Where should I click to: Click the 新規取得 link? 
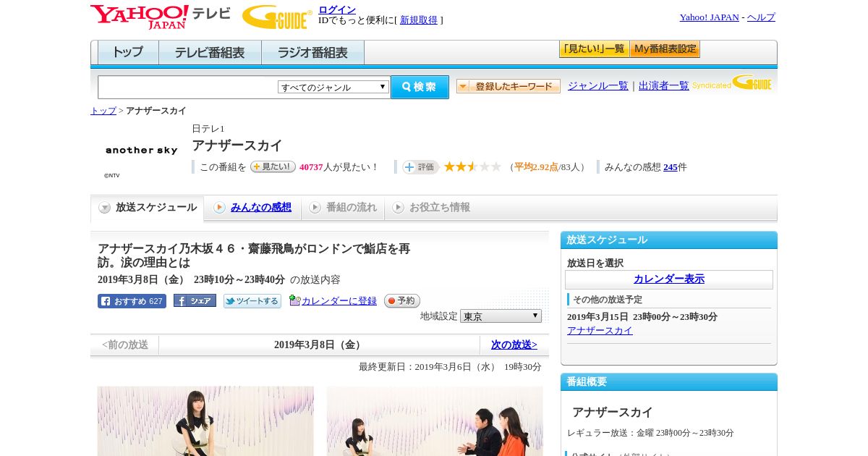419,20
